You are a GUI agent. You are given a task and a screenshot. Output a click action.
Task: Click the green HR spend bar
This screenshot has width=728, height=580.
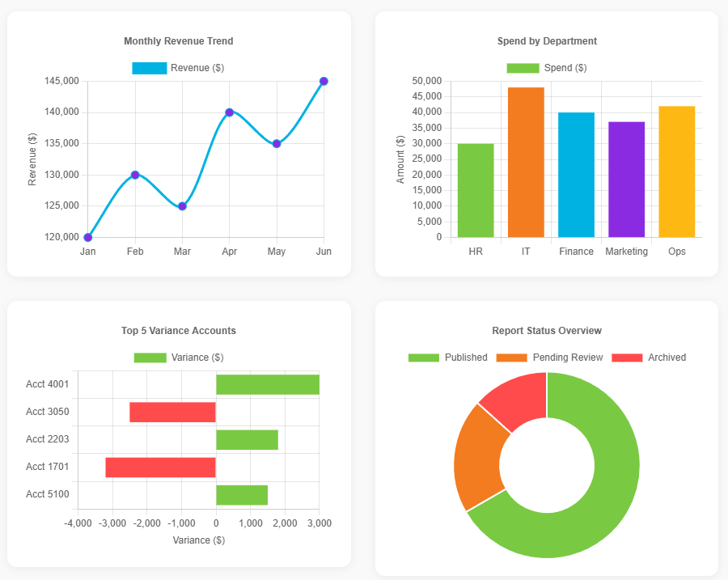pyautogui.click(x=476, y=190)
